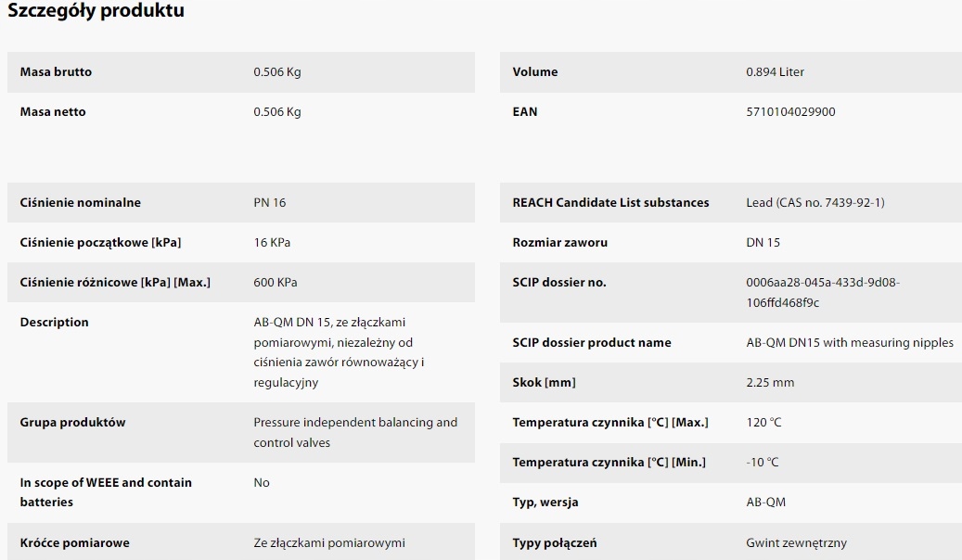Click the SCIP dossier number value
Image resolution: width=962 pixels, height=560 pixels.
tap(823, 293)
